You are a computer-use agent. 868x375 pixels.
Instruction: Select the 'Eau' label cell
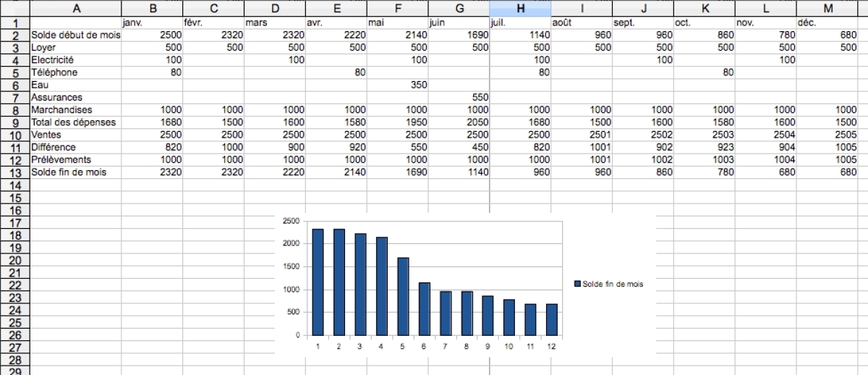coord(75,85)
